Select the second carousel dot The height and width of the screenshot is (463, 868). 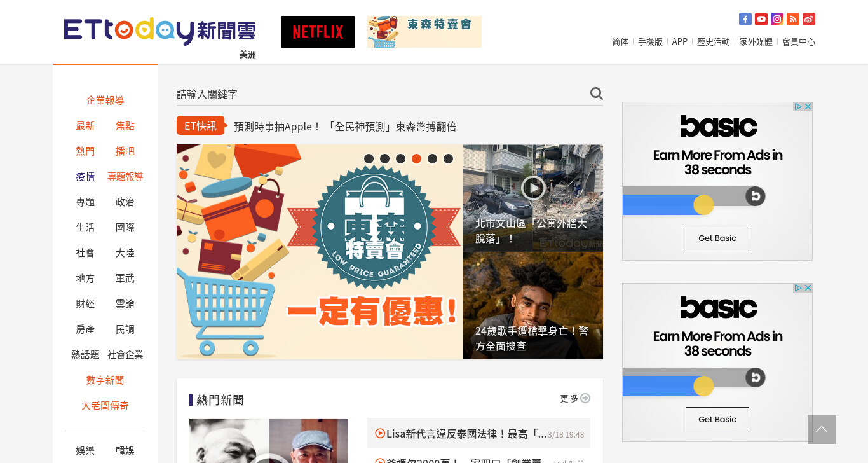click(384, 158)
